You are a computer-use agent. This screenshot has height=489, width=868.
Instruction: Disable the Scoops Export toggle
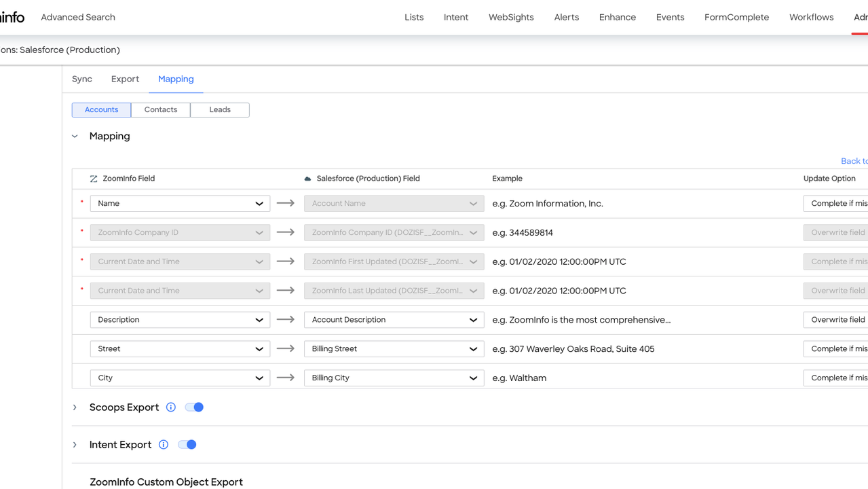tap(194, 407)
